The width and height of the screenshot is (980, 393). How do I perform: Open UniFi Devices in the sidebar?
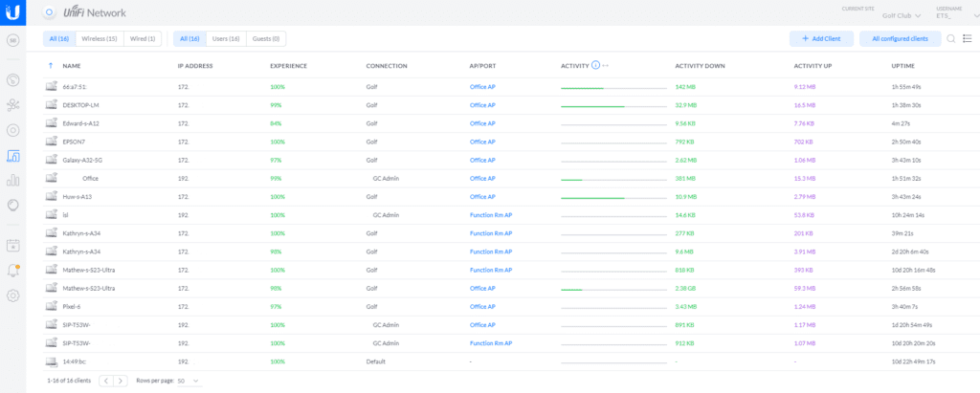tap(13, 130)
